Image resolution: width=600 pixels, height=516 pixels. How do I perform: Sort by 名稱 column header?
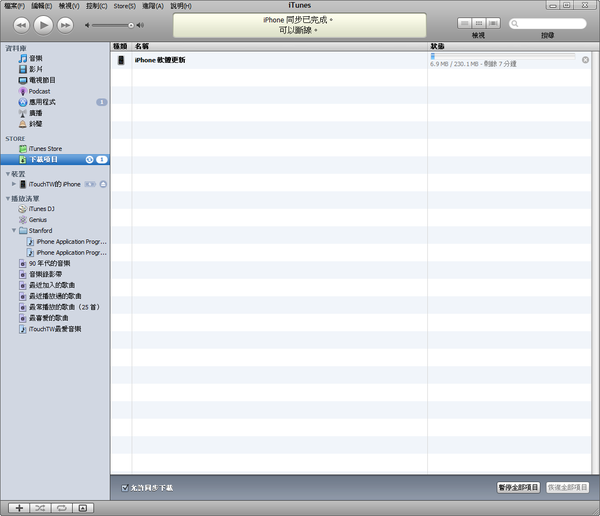point(279,46)
